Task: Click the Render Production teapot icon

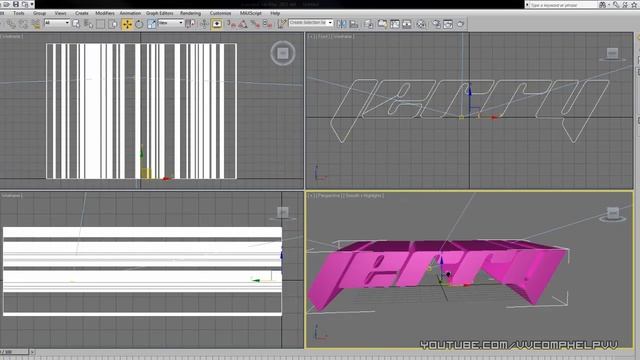Action: [460, 24]
